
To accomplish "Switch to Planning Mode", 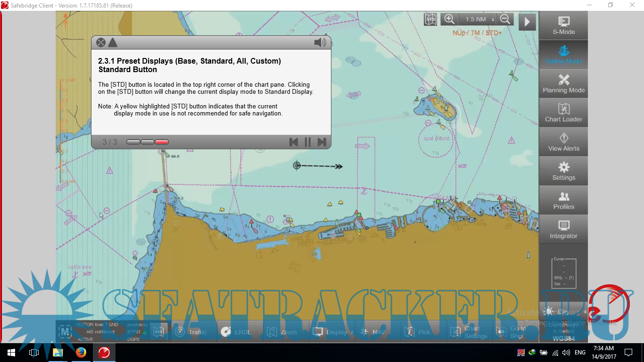I will pyautogui.click(x=563, y=84).
